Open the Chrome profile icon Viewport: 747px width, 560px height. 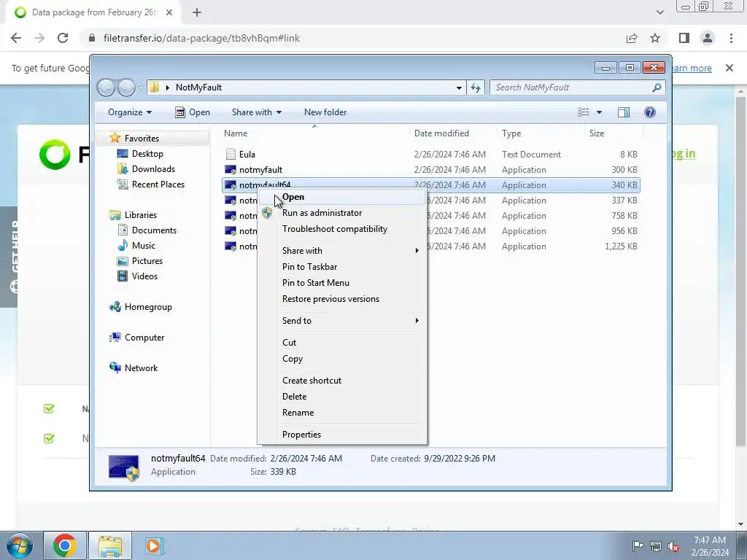(708, 38)
